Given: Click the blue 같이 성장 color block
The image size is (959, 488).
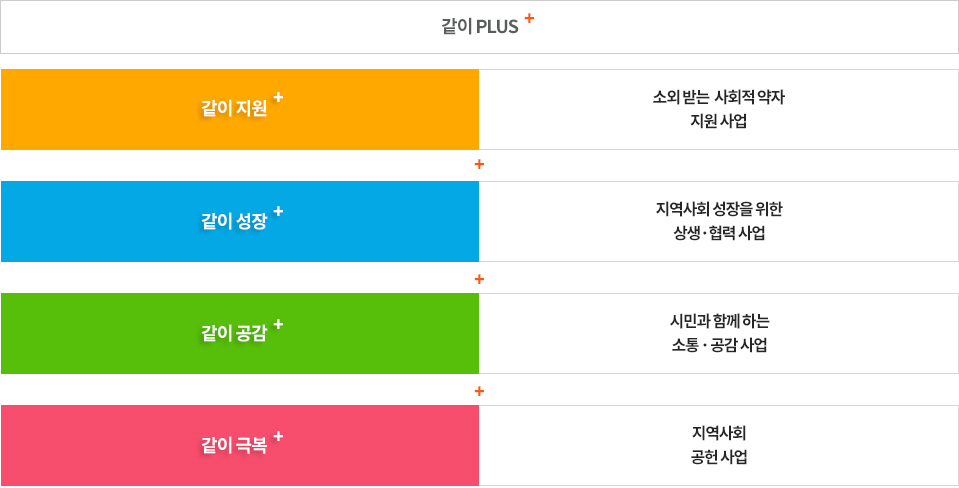Looking at the screenshot, I should [x=100, y=221].
